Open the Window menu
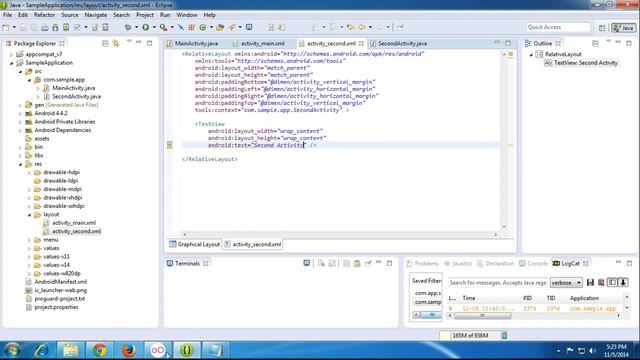 [x=187, y=15]
